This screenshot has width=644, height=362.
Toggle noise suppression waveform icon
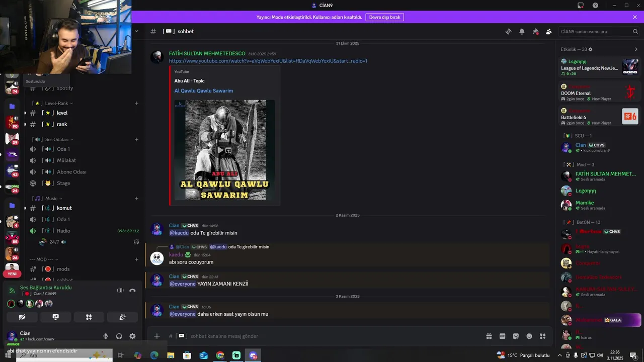(x=120, y=290)
